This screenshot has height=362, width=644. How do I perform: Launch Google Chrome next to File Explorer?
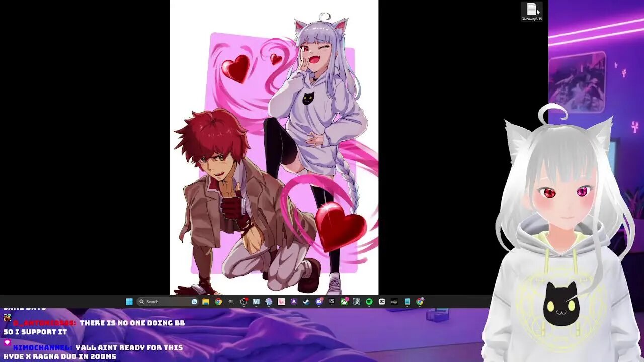[x=218, y=302]
